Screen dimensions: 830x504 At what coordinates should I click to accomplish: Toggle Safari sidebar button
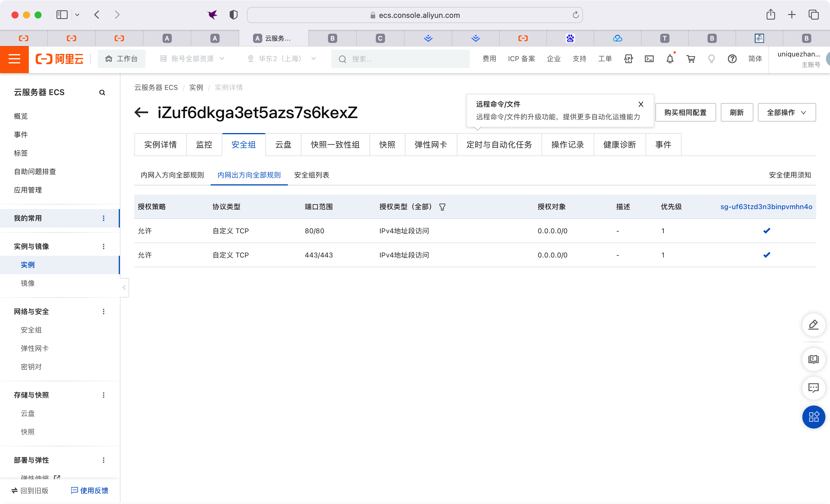[x=62, y=15]
